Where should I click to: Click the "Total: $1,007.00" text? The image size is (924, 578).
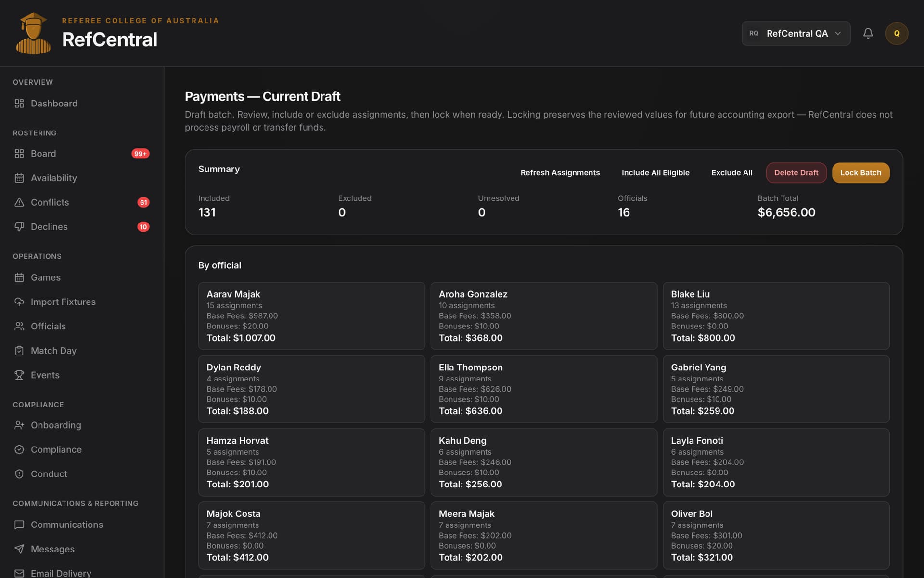pyautogui.click(x=241, y=338)
